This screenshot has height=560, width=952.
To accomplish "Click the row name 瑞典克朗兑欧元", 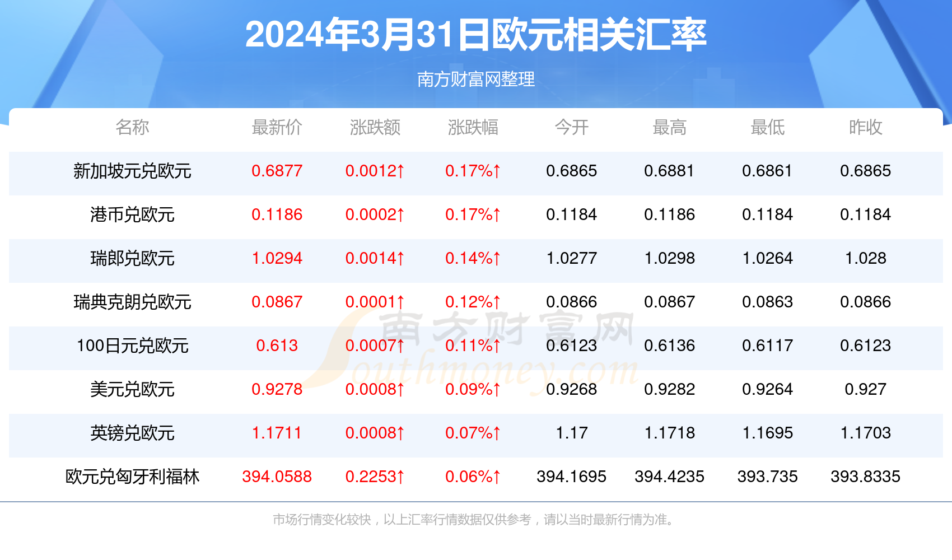I will [x=132, y=302].
